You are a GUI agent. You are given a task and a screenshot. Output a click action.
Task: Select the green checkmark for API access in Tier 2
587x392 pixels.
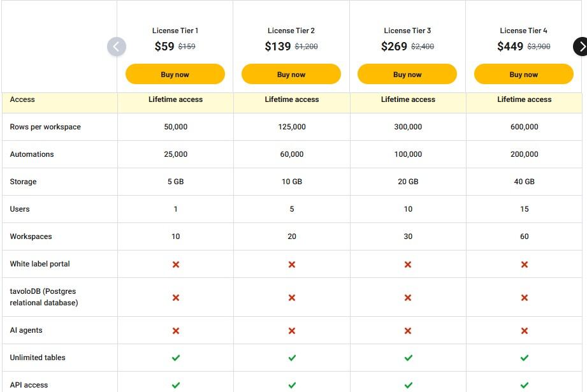pos(291,384)
